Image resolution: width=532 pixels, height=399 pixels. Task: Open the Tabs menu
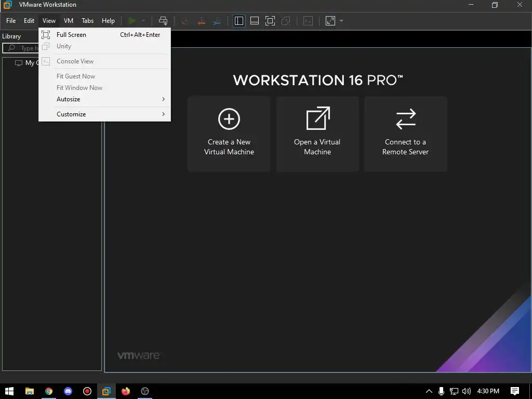coord(87,21)
